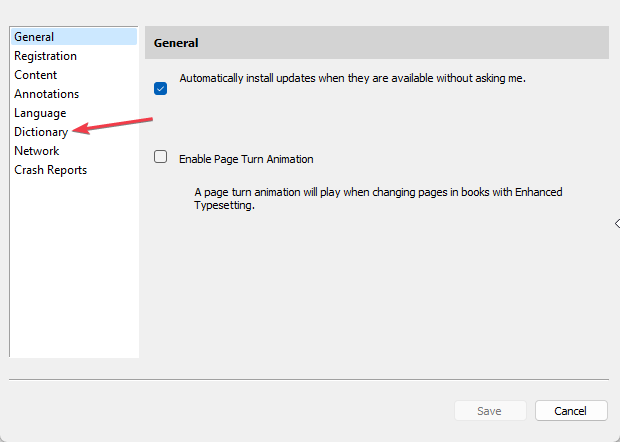Click the page turn animation description text
Viewport: 620px width, 442px height.
click(378, 198)
